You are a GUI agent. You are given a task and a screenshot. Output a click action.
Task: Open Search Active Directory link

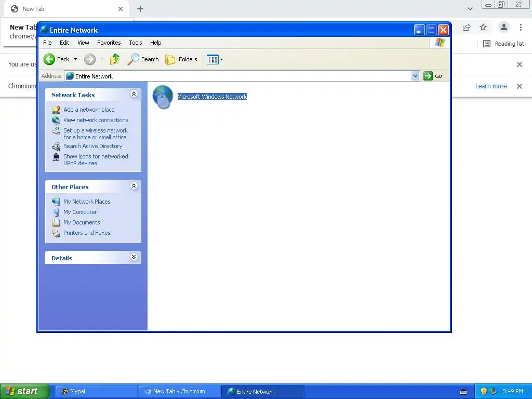point(92,146)
